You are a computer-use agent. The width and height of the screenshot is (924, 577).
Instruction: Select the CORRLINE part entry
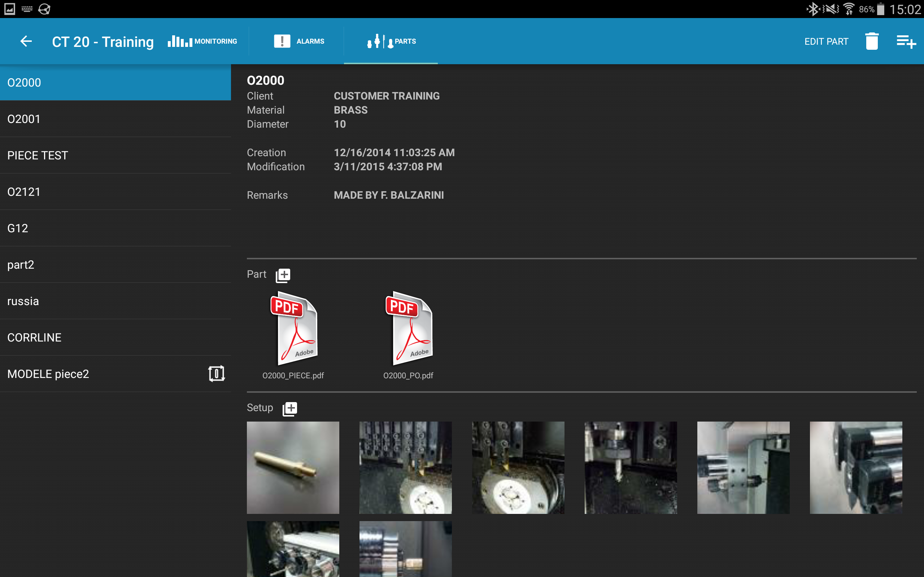pos(115,337)
